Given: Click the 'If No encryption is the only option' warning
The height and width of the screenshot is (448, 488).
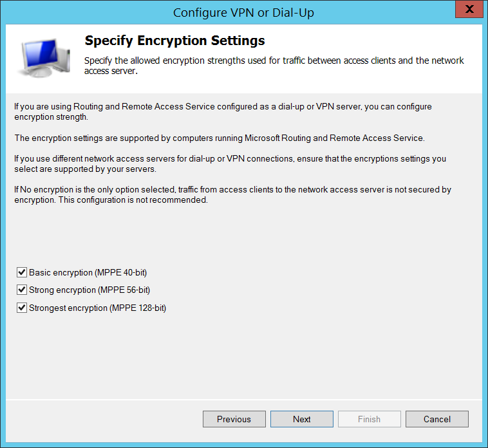Looking at the screenshot, I should point(232,190).
